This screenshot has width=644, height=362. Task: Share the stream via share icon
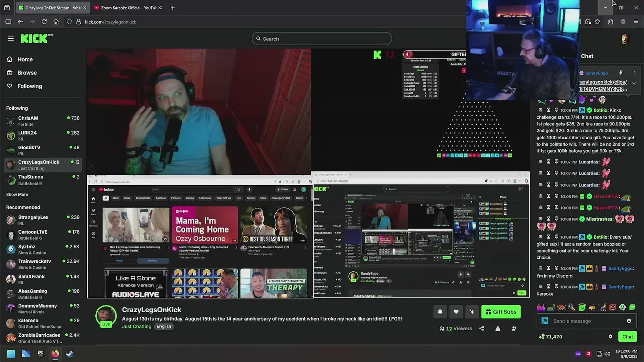tap(481, 328)
